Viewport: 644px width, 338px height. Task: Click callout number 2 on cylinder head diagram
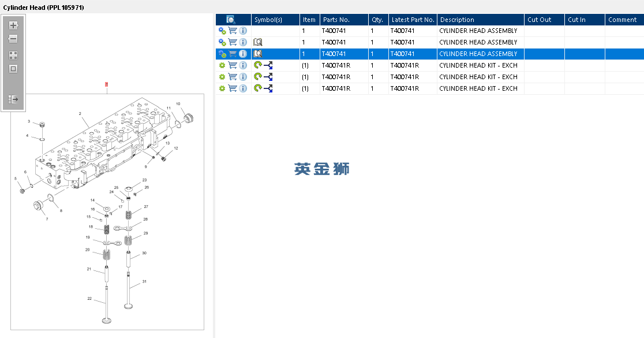(x=80, y=113)
